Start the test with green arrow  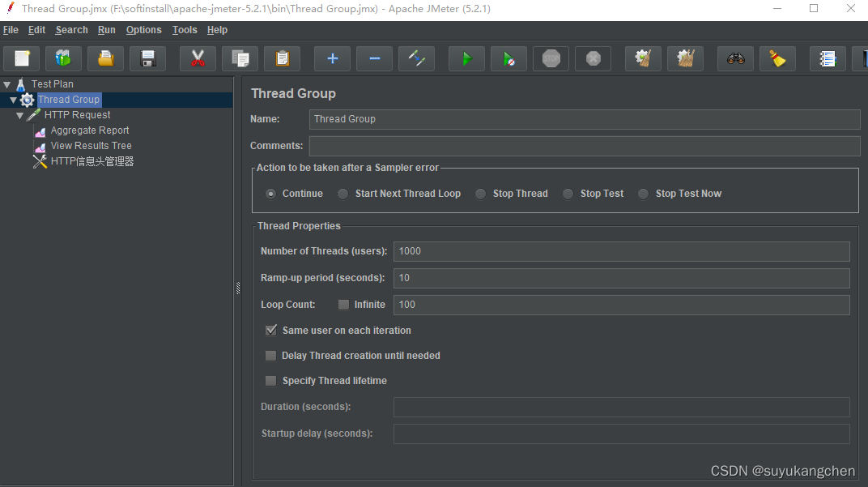(x=466, y=58)
